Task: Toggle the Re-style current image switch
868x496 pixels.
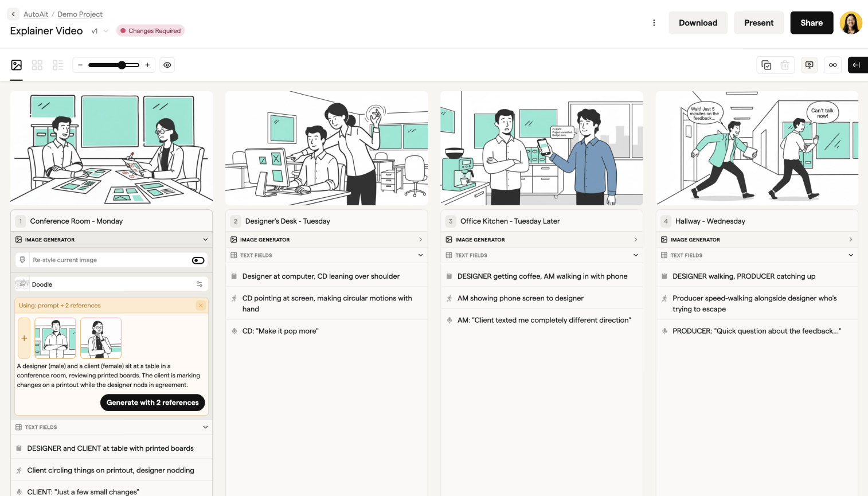Action: pyautogui.click(x=198, y=260)
